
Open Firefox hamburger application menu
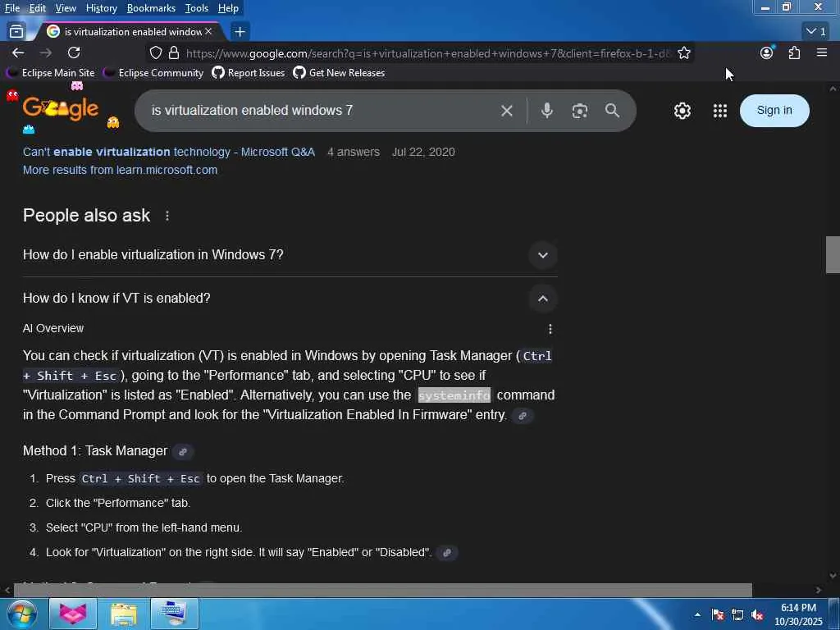point(822,52)
